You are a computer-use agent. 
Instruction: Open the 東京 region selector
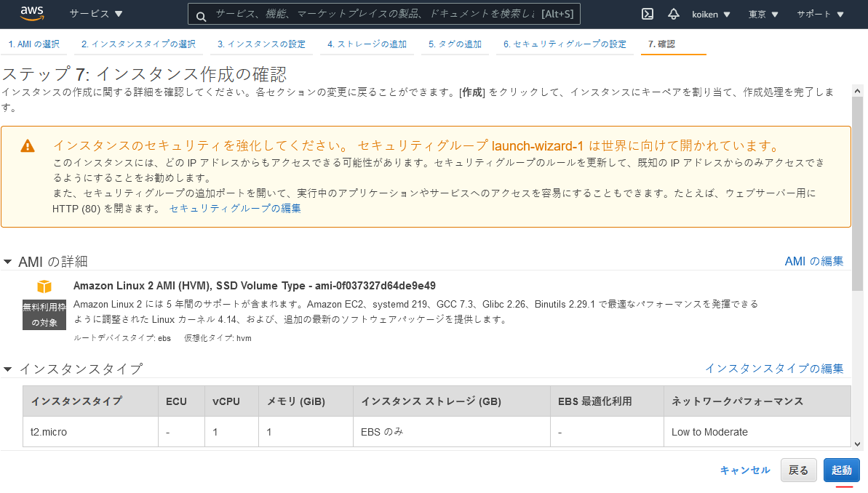(x=763, y=12)
